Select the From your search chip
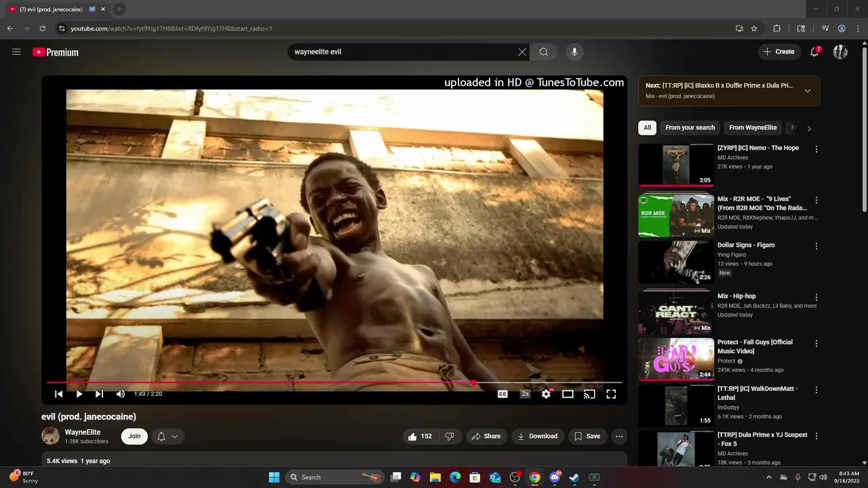Screen dimensions: 868x488 pos(690,127)
